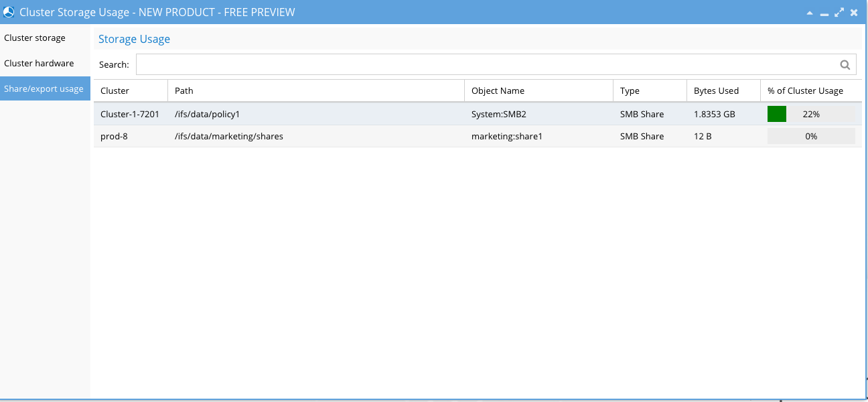Image resolution: width=868 pixels, height=402 pixels.
Task: Sort by the Path column header
Action: (x=316, y=91)
